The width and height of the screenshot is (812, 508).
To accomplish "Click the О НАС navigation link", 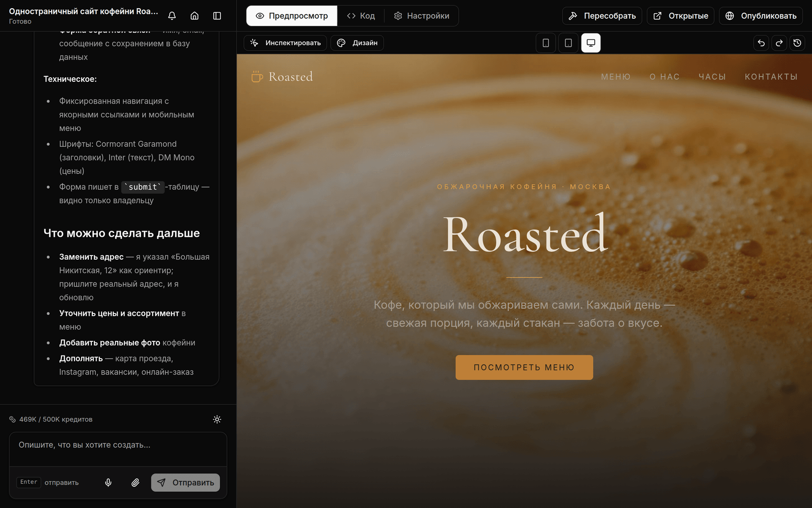I will (664, 77).
